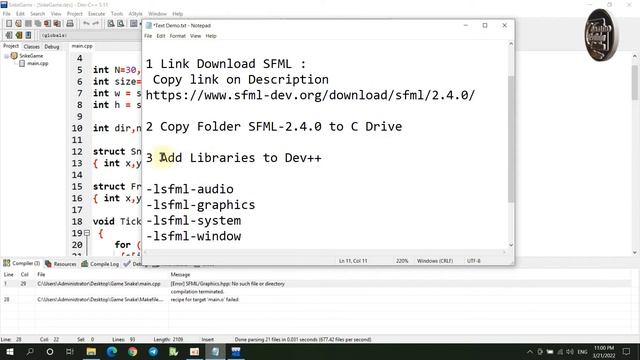Click the blue icon on the second Dev-C++ toolbar row
640x360 pixels.
(x=28, y=35)
